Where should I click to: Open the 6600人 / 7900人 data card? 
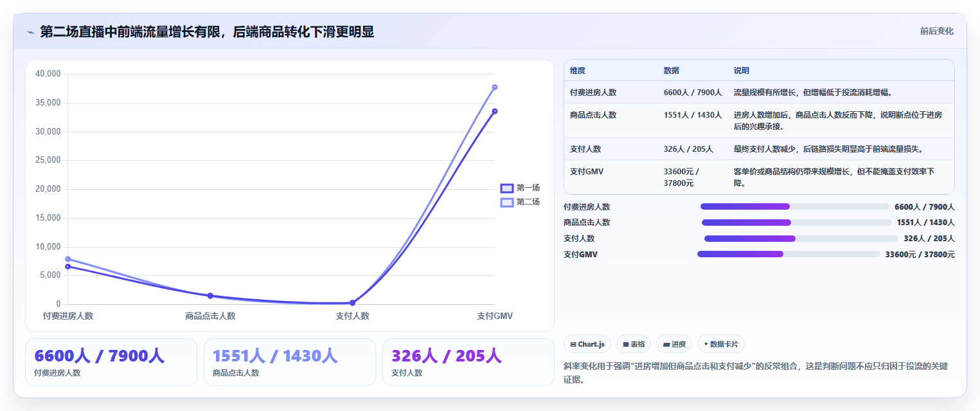(x=111, y=362)
